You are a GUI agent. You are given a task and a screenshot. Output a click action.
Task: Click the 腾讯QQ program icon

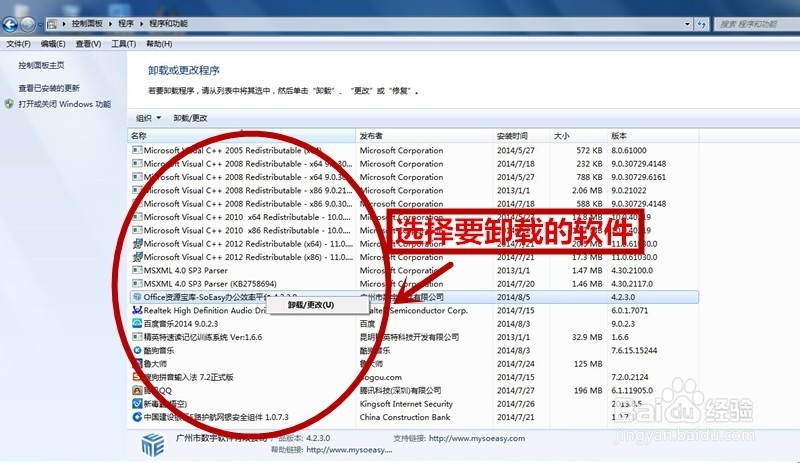tap(137, 390)
